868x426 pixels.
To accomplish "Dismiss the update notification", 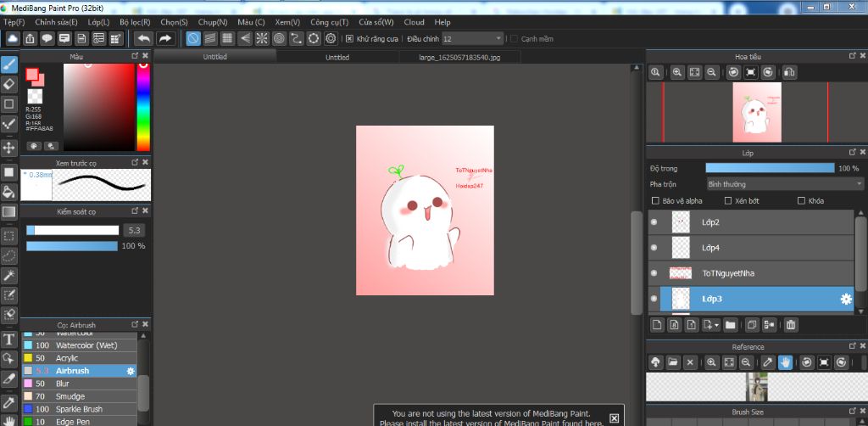I will (614, 418).
